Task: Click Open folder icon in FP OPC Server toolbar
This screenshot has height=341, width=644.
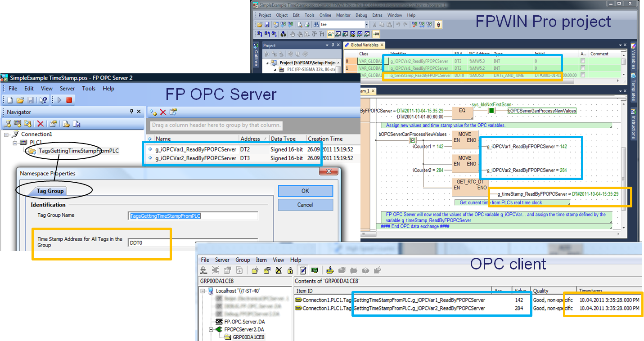Action: (20, 100)
